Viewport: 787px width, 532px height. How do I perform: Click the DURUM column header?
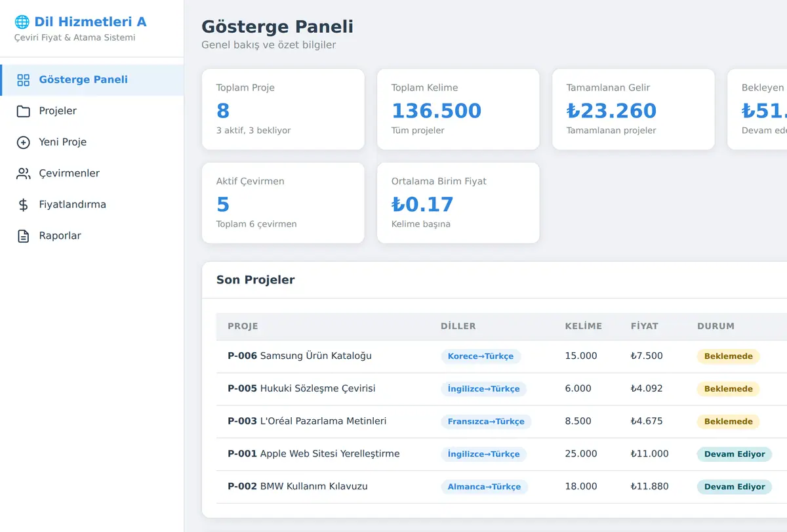(x=716, y=326)
